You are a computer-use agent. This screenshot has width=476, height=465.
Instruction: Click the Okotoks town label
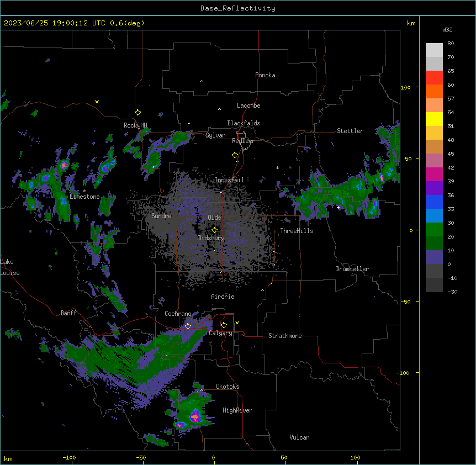pos(228,387)
